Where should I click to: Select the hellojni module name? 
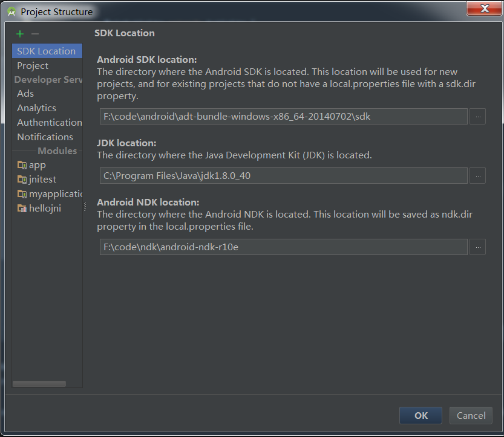coord(45,209)
